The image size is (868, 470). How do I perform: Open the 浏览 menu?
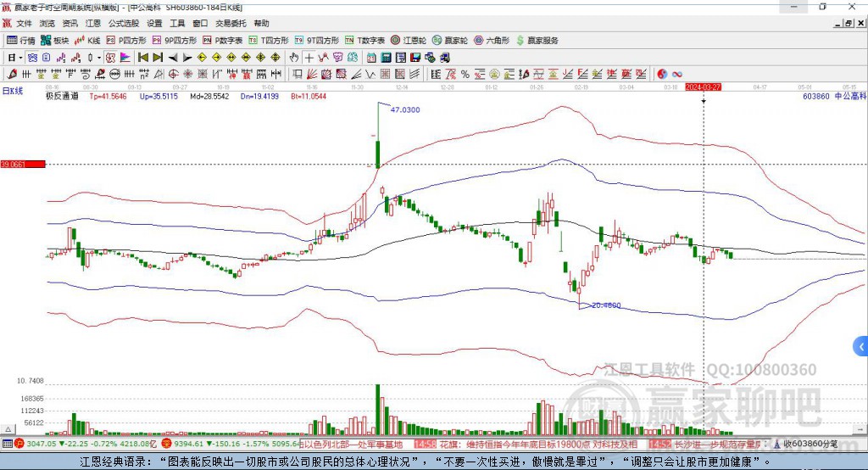pyautogui.click(x=47, y=23)
